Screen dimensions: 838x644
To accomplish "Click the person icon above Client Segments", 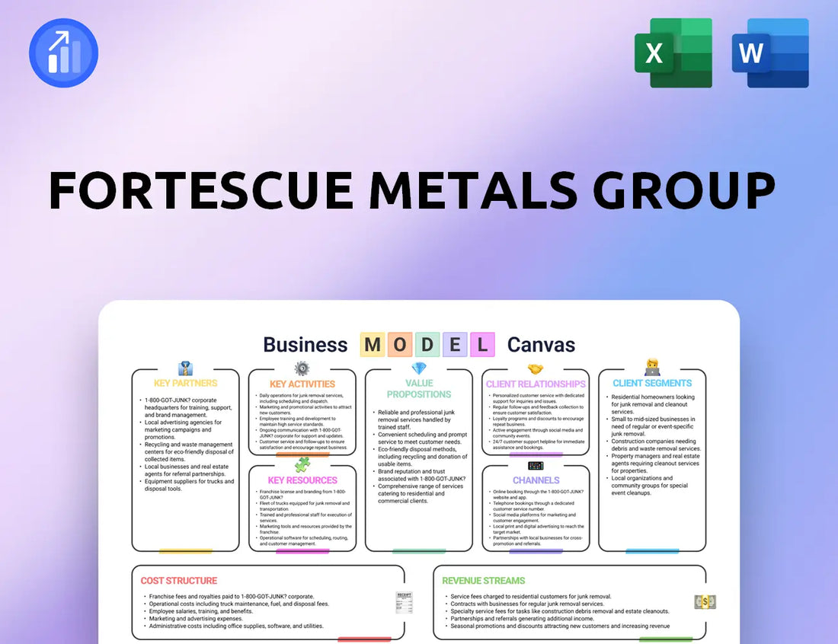I will click(653, 368).
